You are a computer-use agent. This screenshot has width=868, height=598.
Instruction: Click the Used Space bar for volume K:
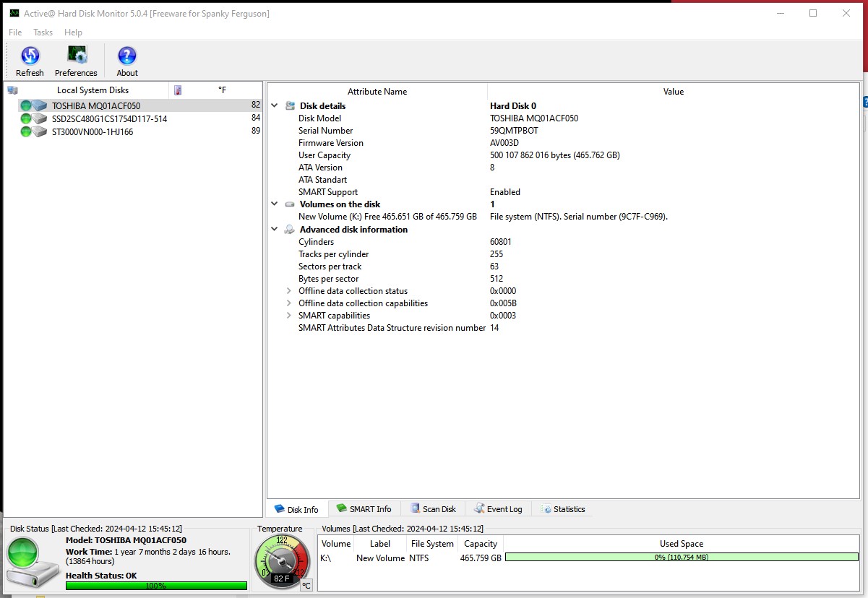[680, 557]
